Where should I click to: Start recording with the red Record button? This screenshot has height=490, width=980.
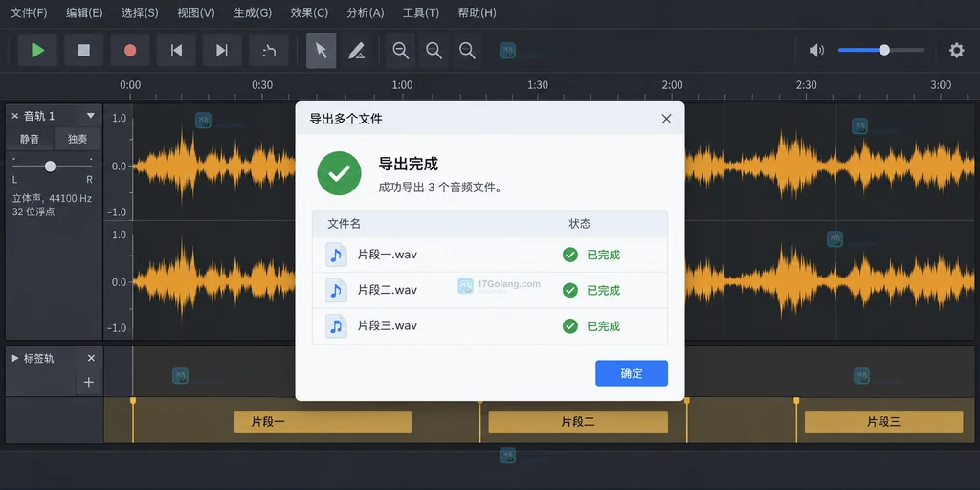coord(130,51)
